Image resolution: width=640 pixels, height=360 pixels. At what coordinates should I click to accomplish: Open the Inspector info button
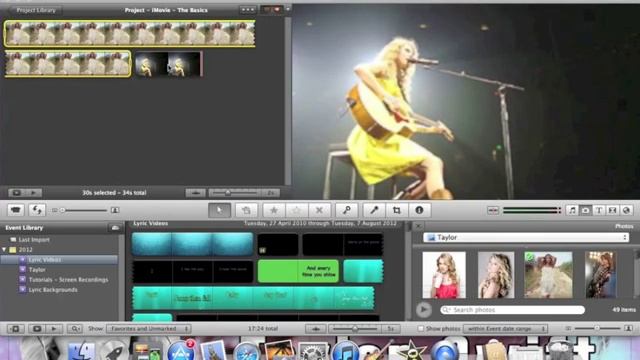[419, 210]
